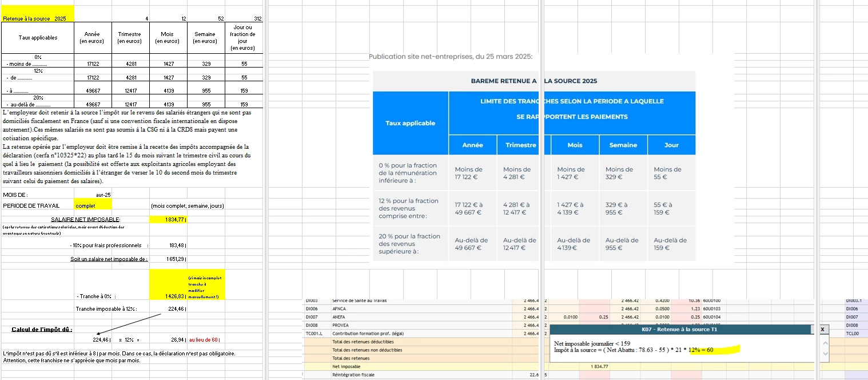Click the blue 'Taux applicable' header in barème
The image size is (868, 380).
click(410, 123)
